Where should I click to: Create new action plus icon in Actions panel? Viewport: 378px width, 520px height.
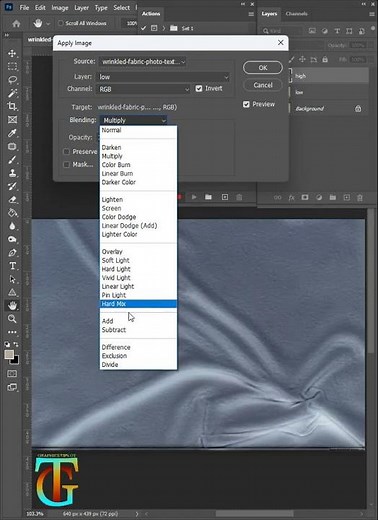(x=225, y=197)
